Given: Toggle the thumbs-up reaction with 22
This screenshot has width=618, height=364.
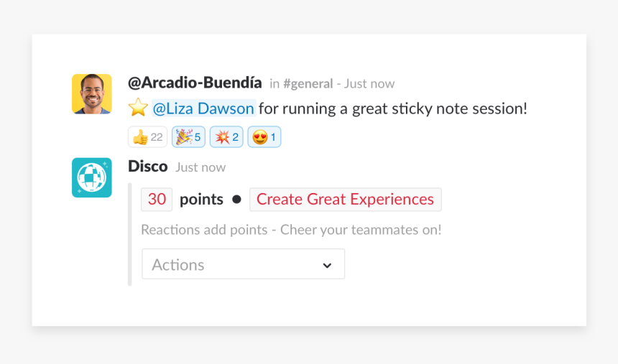Looking at the screenshot, I should [147, 137].
